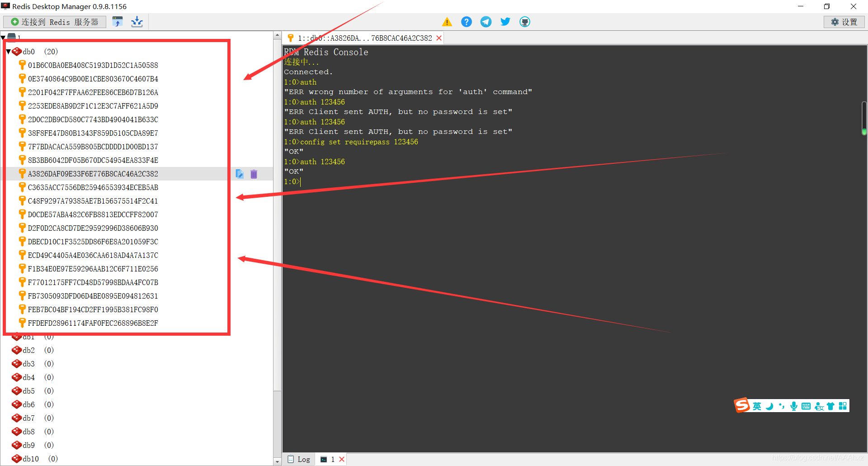Click the console vertical scrollbar thumb

point(864,118)
